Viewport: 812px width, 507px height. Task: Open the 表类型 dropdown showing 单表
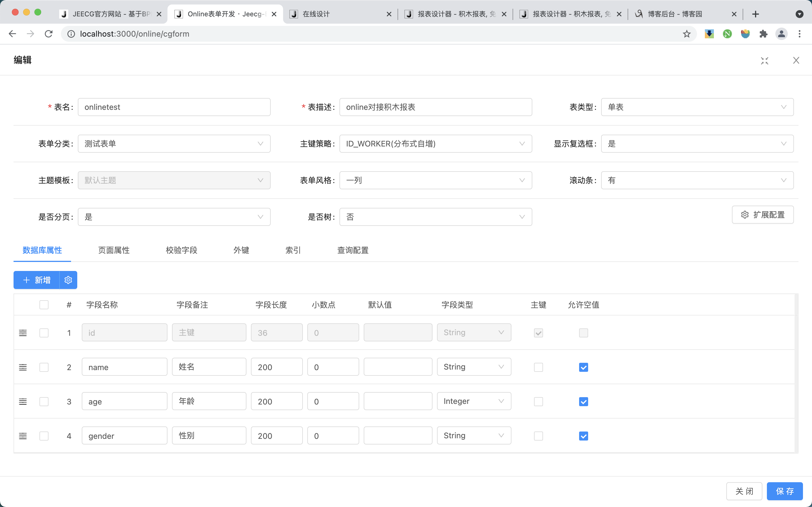pos(697,107)
